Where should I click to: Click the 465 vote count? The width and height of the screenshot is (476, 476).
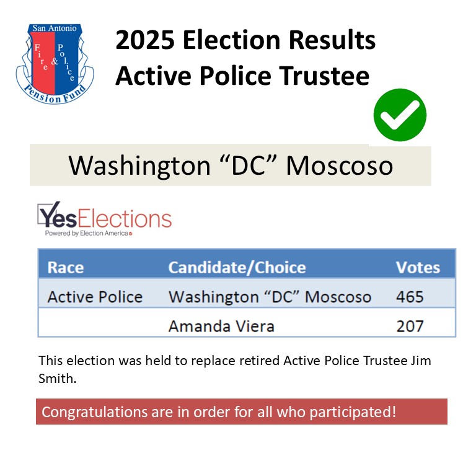coord(410,297)
